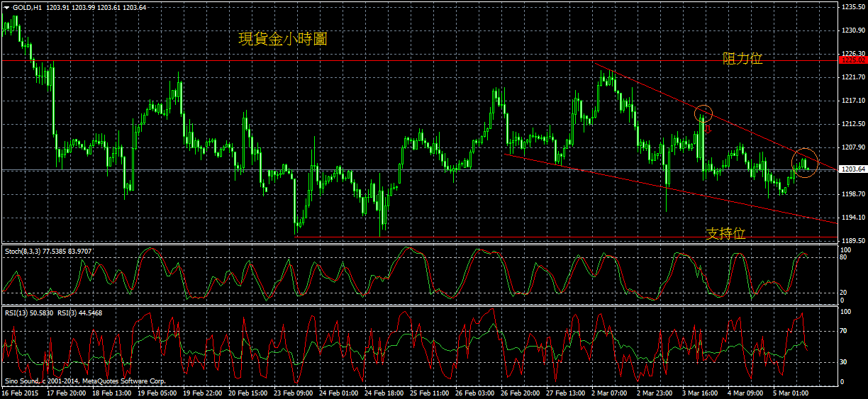868x399 pixels.
Task: Select the 支持位 support text label
Action: (725, 233)
